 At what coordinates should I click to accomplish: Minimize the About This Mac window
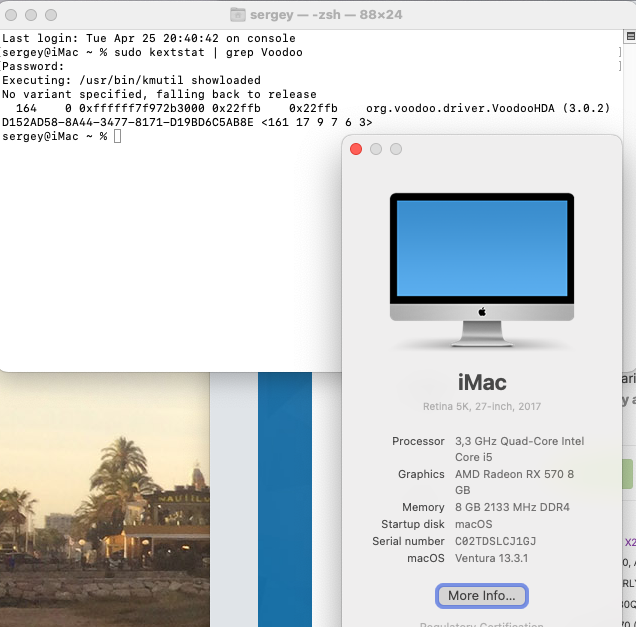click(376, 149)
